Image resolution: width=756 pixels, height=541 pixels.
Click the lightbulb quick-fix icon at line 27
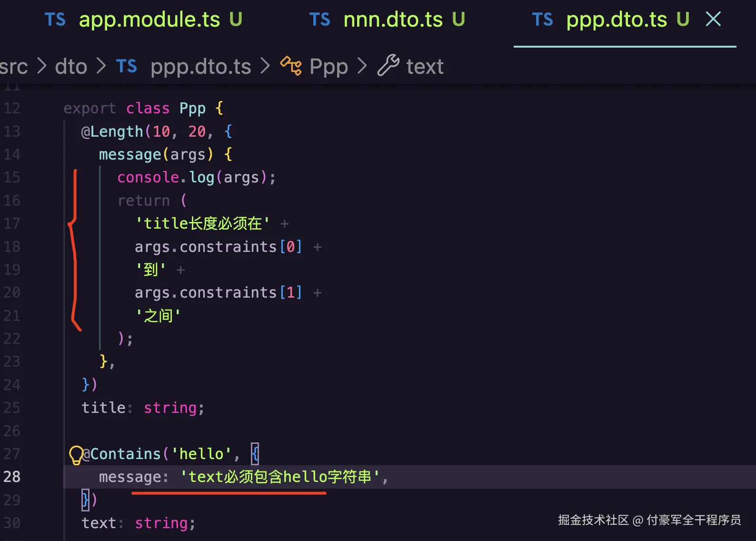pos(76,455)
